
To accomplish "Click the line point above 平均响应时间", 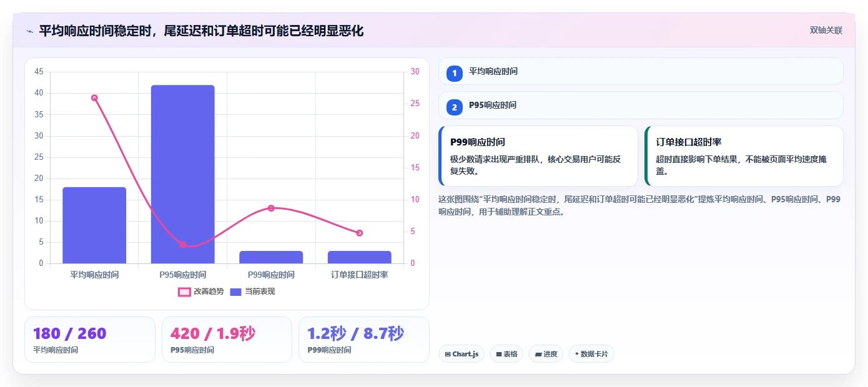I will pyautogui.click(x=94, y=98).
